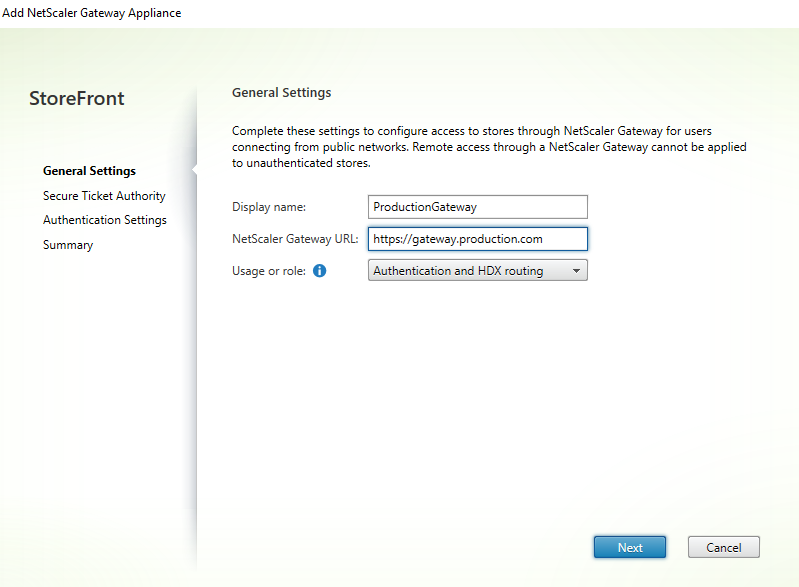Jump to the Summary step
This screenshot has height=587, width=799.
(68, 245)
